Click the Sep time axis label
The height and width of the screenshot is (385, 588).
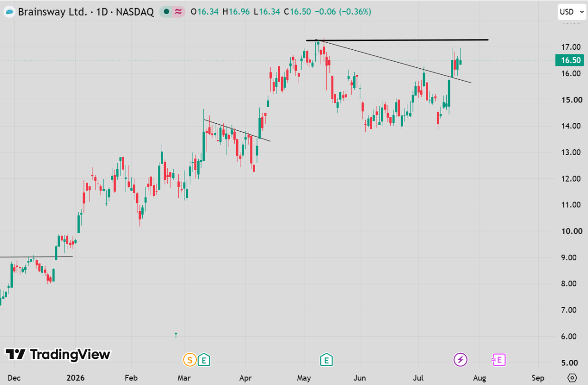tap(538, 378)
